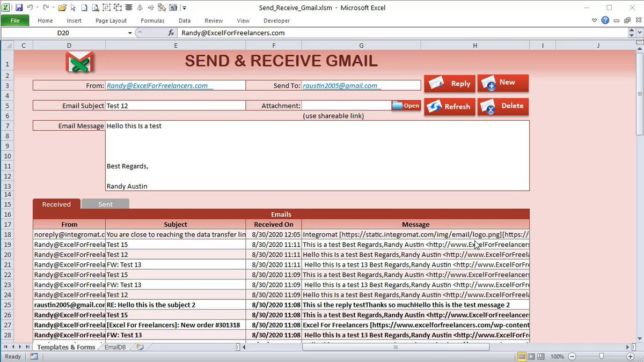
Task: Click the Save icon in the Quick Access toolbar
Action: (x=19, y=8)
